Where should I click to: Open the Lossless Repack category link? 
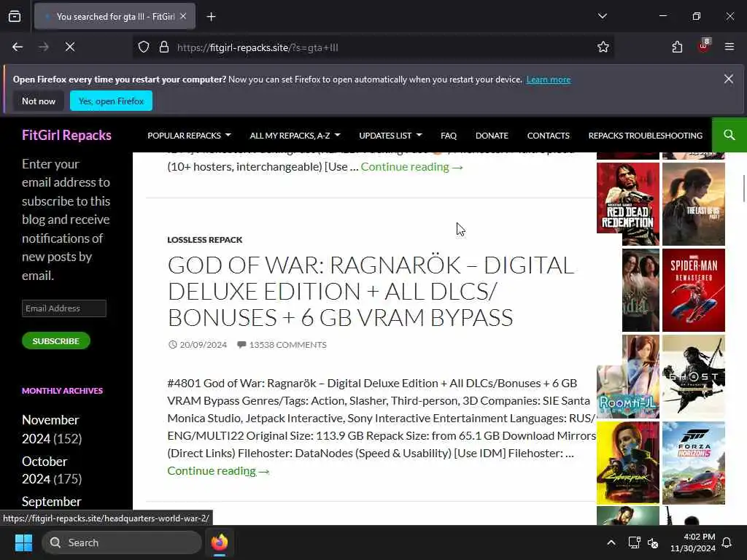(205, 240)
